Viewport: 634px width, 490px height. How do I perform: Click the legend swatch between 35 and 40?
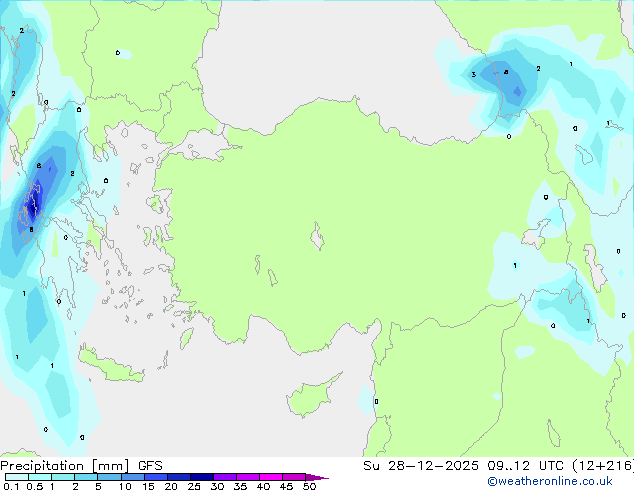[247, 477]
